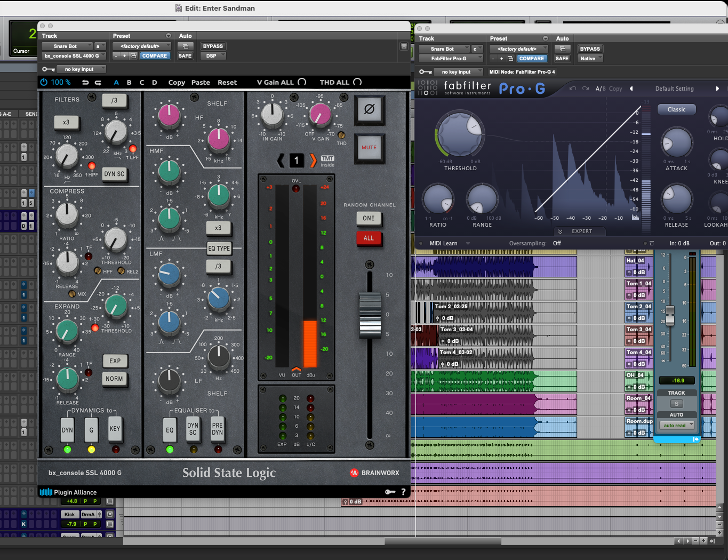Image resolution: width=728 pixels, height=560 pixels.
Task: Select settings slot D in bx_console
Action: (x=155, y=82)
